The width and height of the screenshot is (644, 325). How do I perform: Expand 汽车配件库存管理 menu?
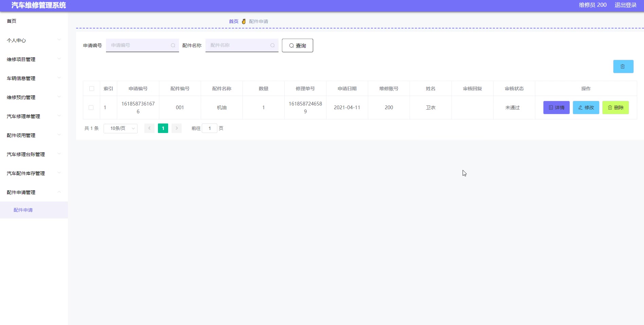click(x=34, y=173)
